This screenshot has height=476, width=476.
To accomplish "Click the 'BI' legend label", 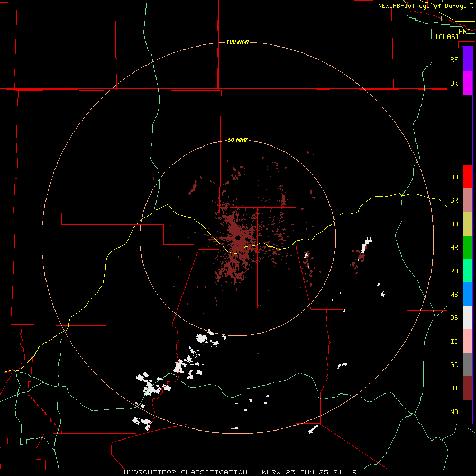I will 454,388.
